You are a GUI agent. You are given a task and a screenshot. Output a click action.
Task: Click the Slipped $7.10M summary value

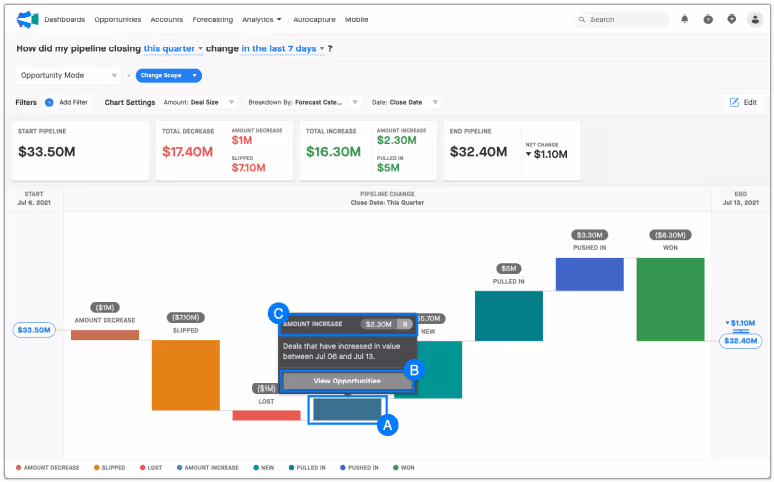[x=248, y=168]
